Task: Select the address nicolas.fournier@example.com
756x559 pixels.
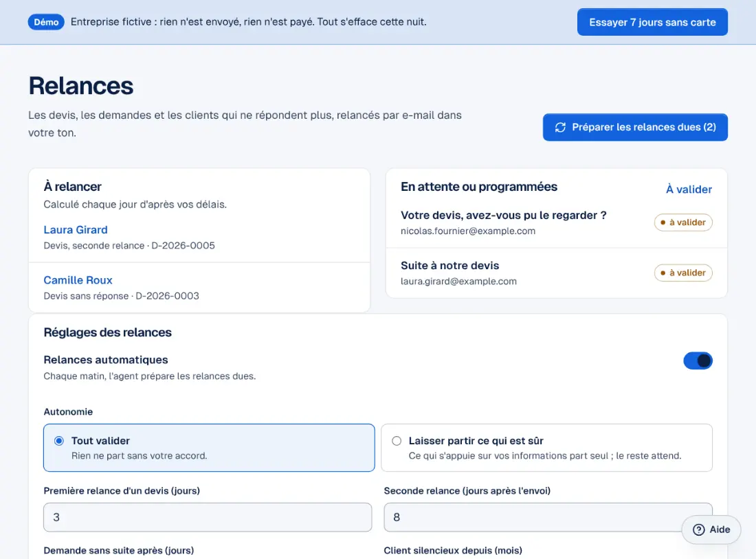Action: pos(467,231)
